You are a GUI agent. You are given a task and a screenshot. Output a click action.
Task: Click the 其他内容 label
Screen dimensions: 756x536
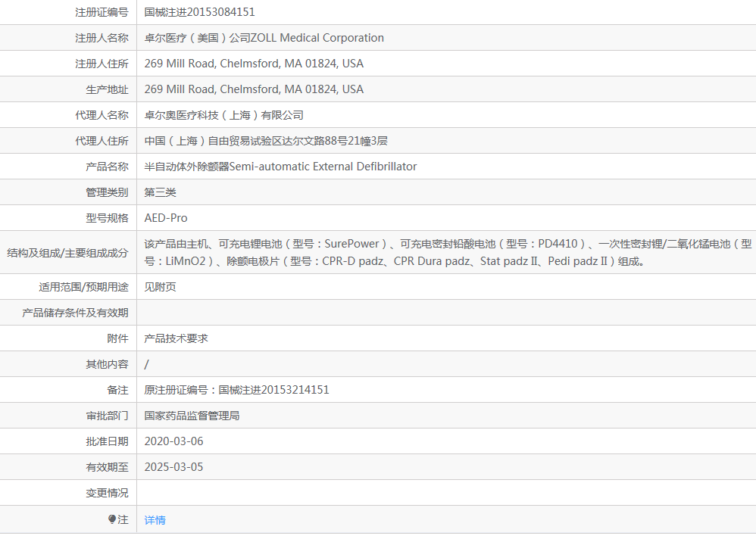pos(107,364)
